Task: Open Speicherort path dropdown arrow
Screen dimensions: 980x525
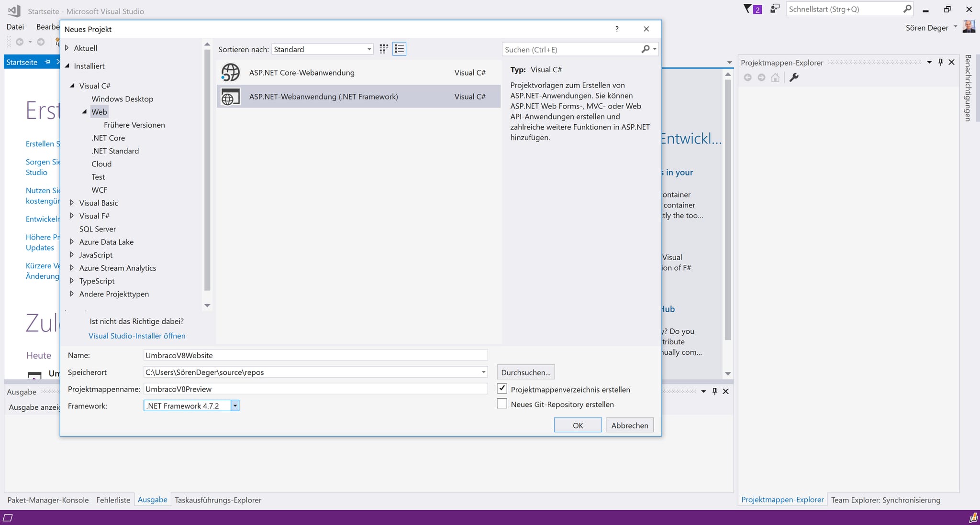Action: 483,372
